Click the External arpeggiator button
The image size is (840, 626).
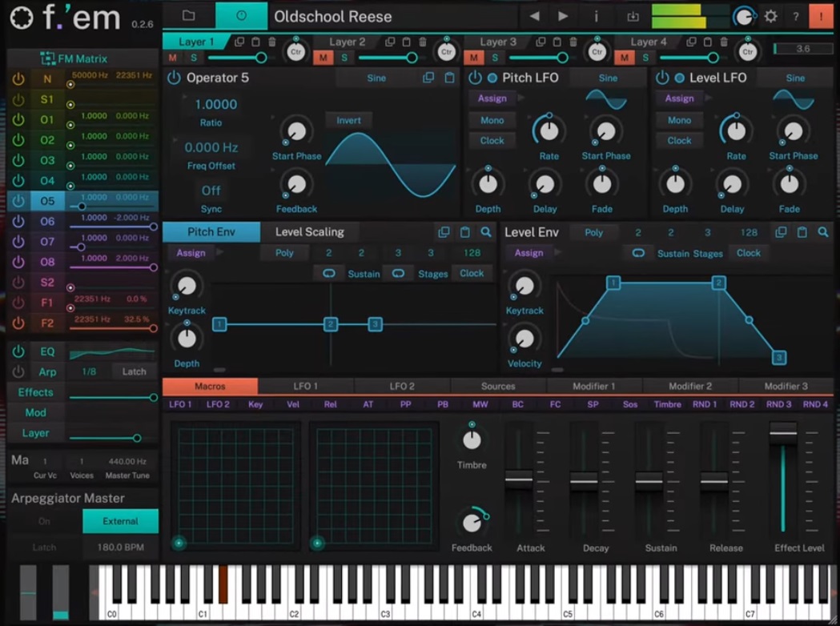[x=120, y=521]
